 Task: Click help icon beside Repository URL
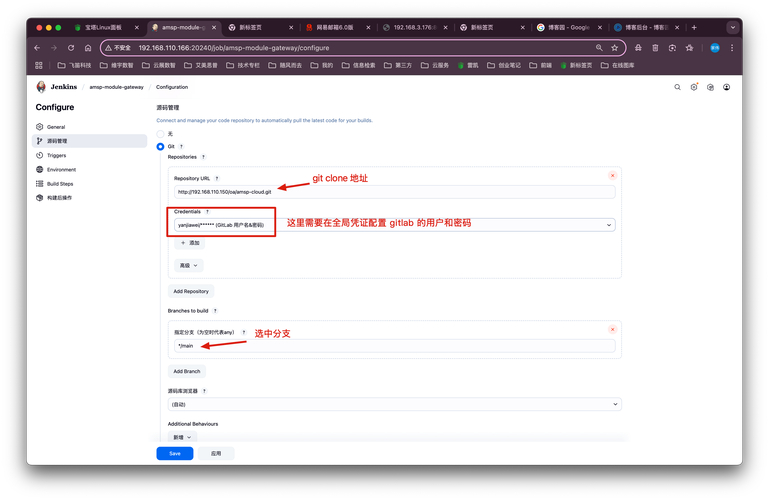coord(217,178)
